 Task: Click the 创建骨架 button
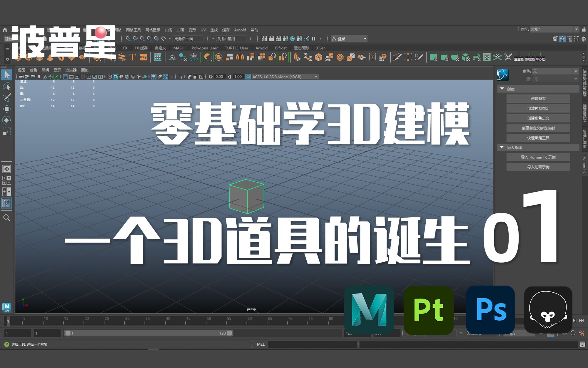(x=538, y=99)
